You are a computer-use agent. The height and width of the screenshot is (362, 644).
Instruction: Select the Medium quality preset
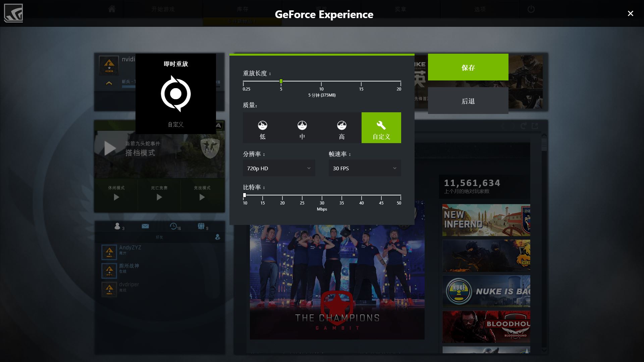302,128
